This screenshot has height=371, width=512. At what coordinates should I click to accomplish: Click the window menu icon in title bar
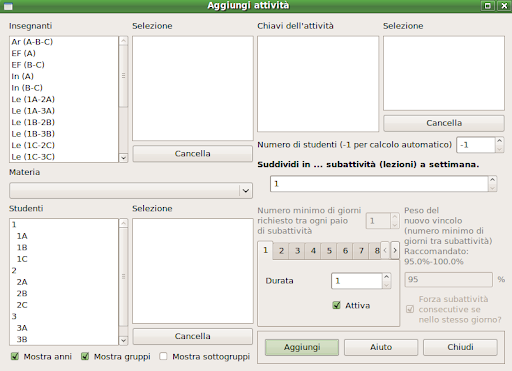point(8,6)
